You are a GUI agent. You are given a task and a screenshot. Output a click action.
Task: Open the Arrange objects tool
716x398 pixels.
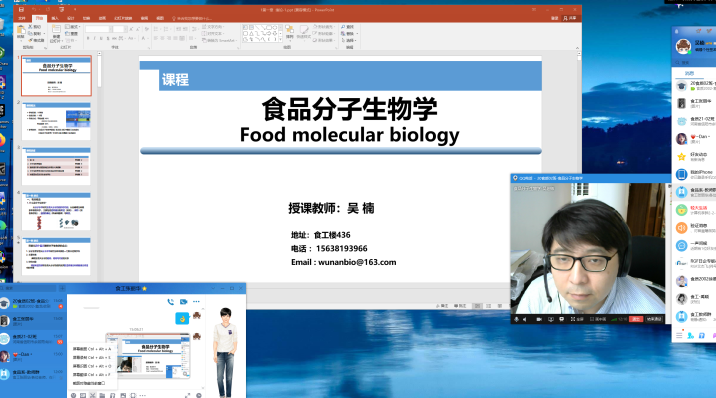[x=290, y=33]
